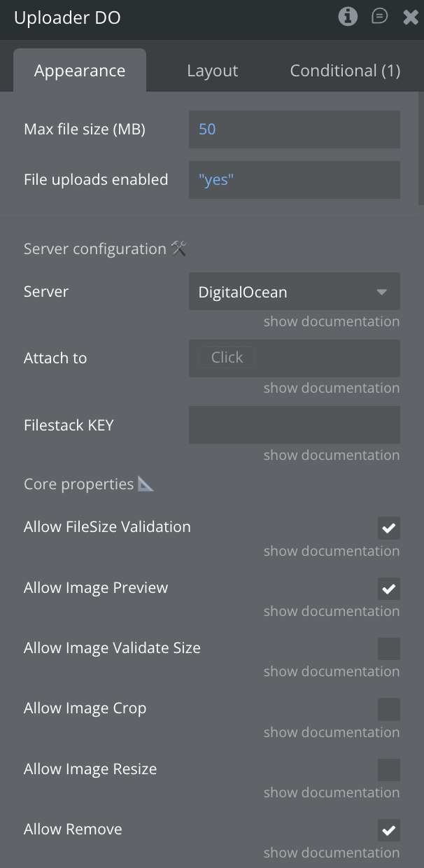Click the Max file size field
424x868 pixels.
(x=294, y=129)
